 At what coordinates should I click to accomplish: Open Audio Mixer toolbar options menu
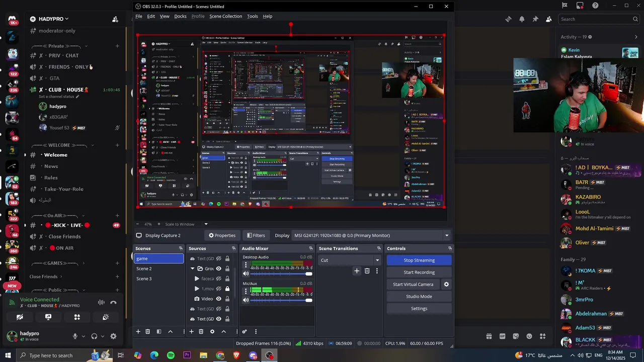pos(256,331)
